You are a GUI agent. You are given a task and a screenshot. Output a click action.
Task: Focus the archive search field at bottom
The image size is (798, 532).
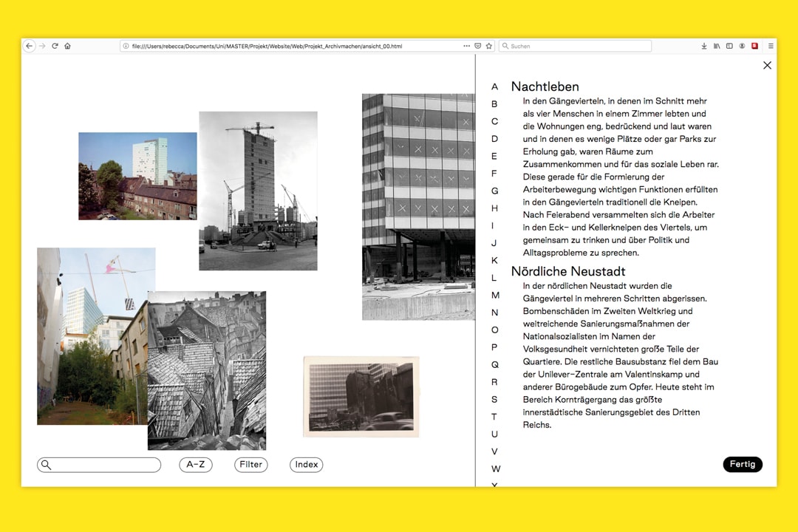tap(99, 464)
